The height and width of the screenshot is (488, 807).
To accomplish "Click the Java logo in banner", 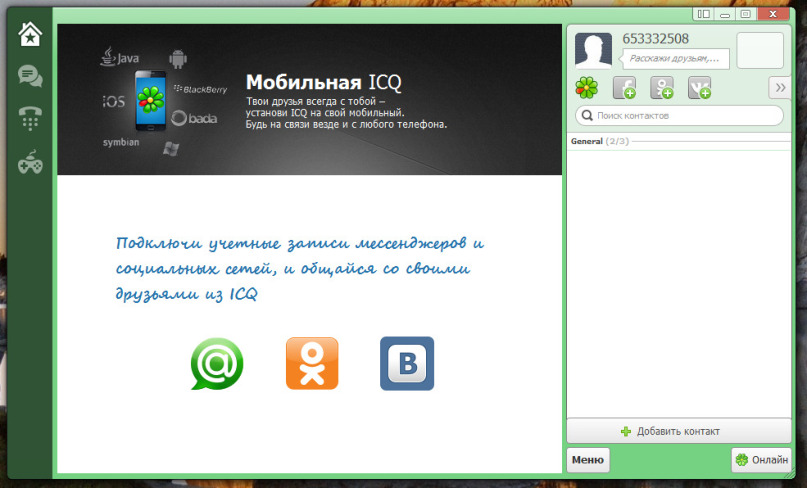I will (x=119, y=57).
